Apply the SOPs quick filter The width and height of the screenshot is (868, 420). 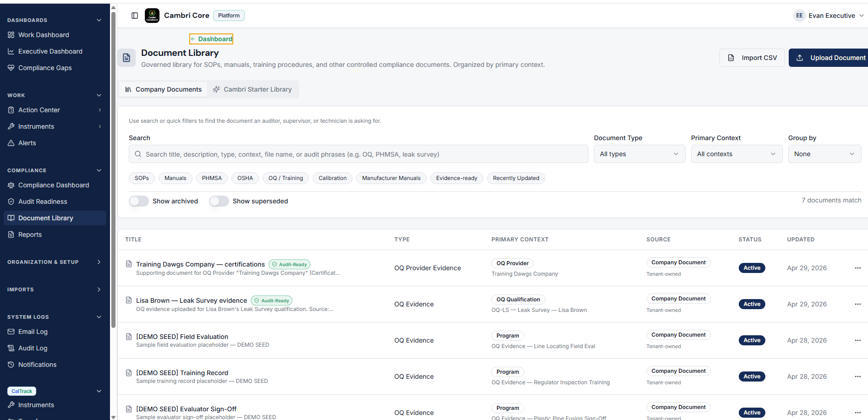(x=142, y=178)
